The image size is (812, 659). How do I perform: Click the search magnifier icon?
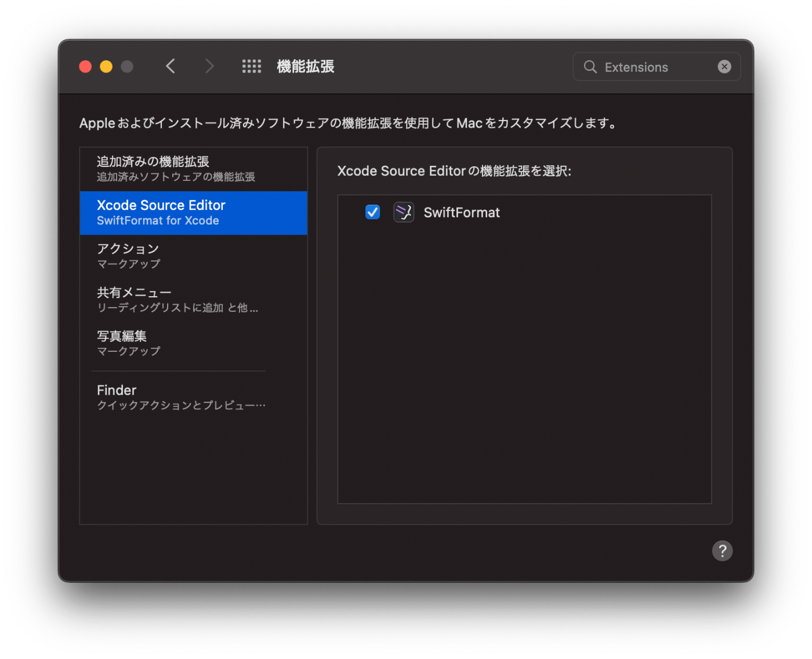tap(590, 67)
